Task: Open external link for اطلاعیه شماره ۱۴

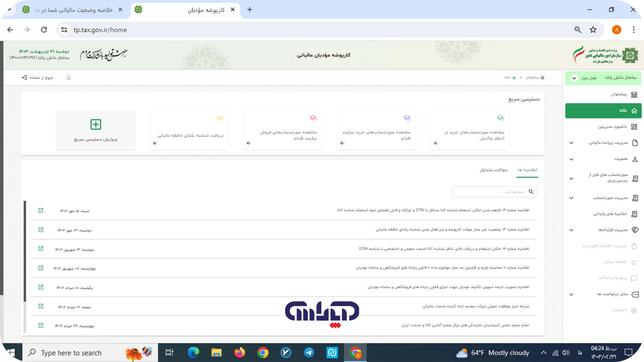Action: (x=41, y=210)
